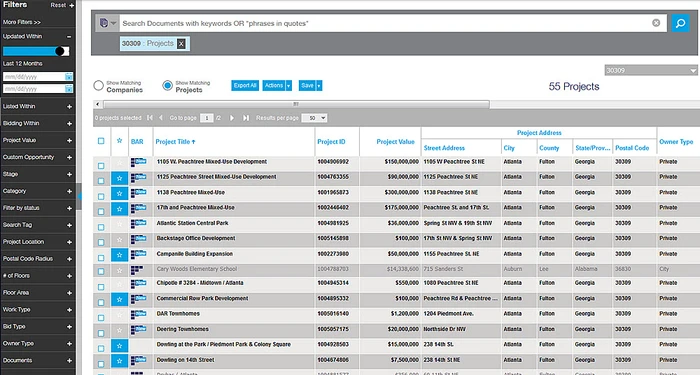
Task: Click the Actions button
Action: [274, 85]
